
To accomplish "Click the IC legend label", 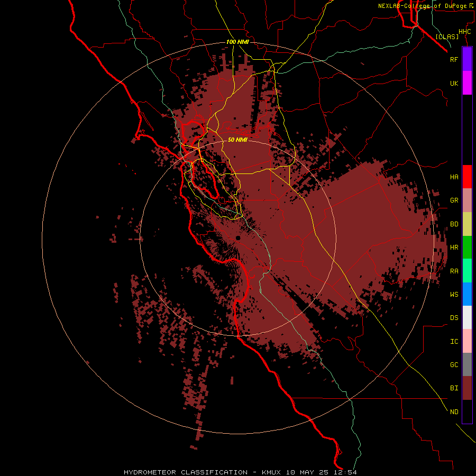I will (454, 342).
